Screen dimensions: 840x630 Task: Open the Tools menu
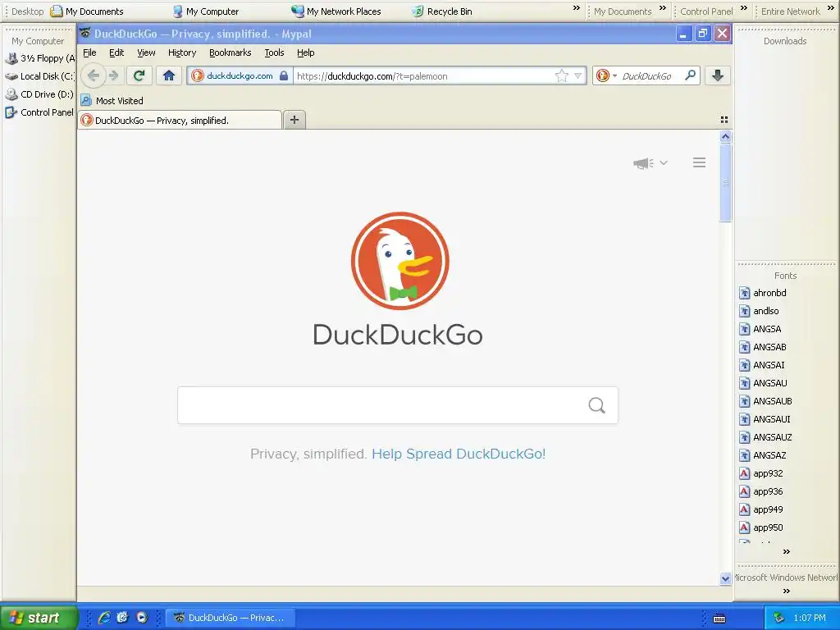tap(274, 52)
